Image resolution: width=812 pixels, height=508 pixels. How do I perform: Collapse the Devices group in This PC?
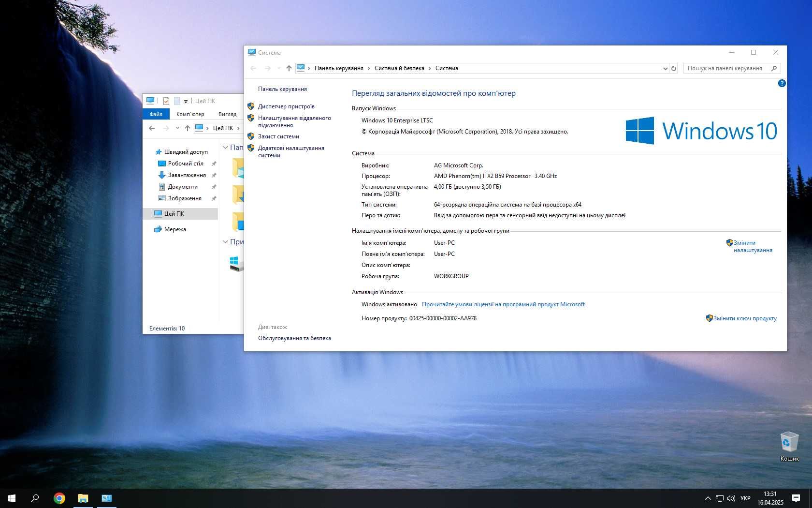point(225,241)
